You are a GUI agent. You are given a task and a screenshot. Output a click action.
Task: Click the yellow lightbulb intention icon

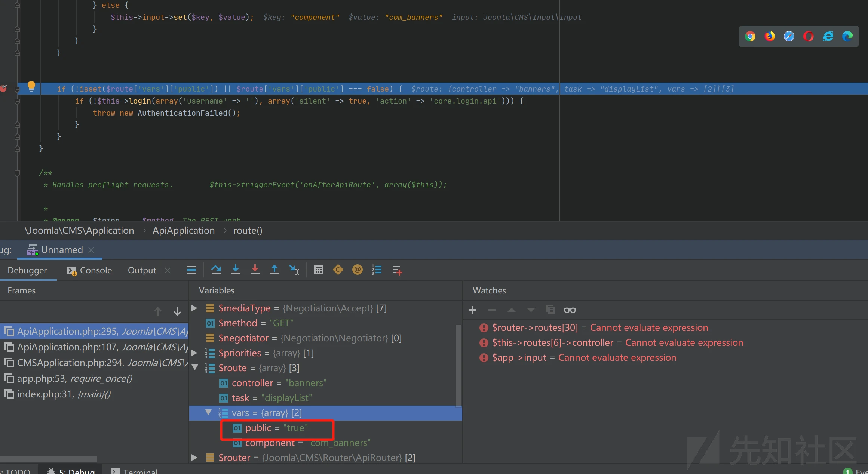[31, 87]
